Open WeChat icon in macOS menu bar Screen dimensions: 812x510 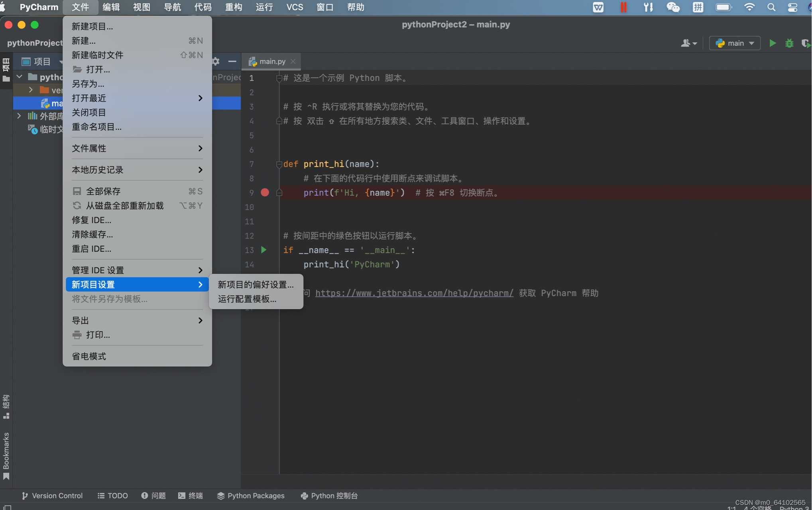pos(673,7)
